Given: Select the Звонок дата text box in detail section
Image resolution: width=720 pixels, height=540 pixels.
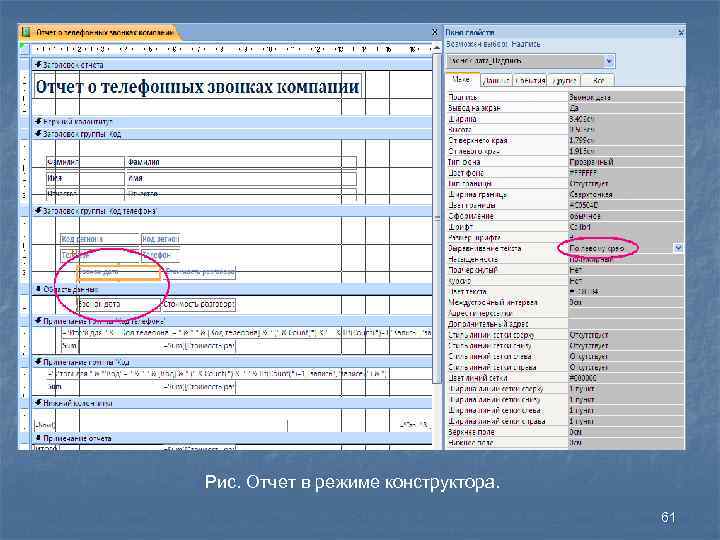Looking at the screenshot, I should pos(118,304).
